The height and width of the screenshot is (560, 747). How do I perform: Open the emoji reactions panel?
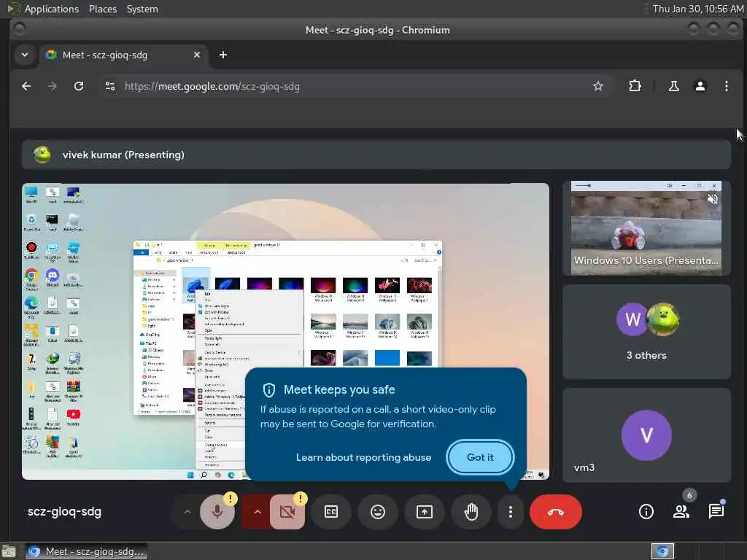click(378, 512)
